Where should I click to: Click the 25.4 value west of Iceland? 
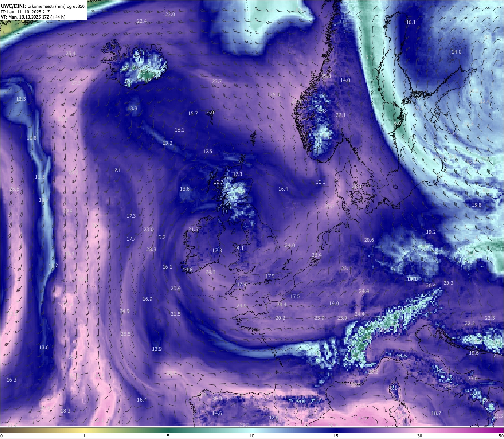point(71,53)
